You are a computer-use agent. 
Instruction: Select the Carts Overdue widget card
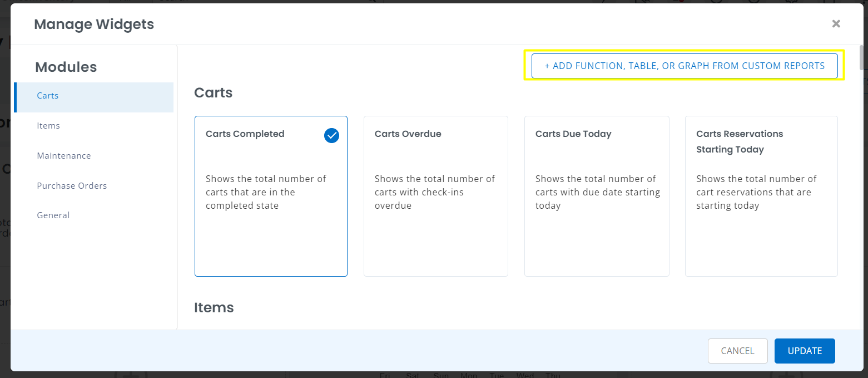(x=435, y=196)
